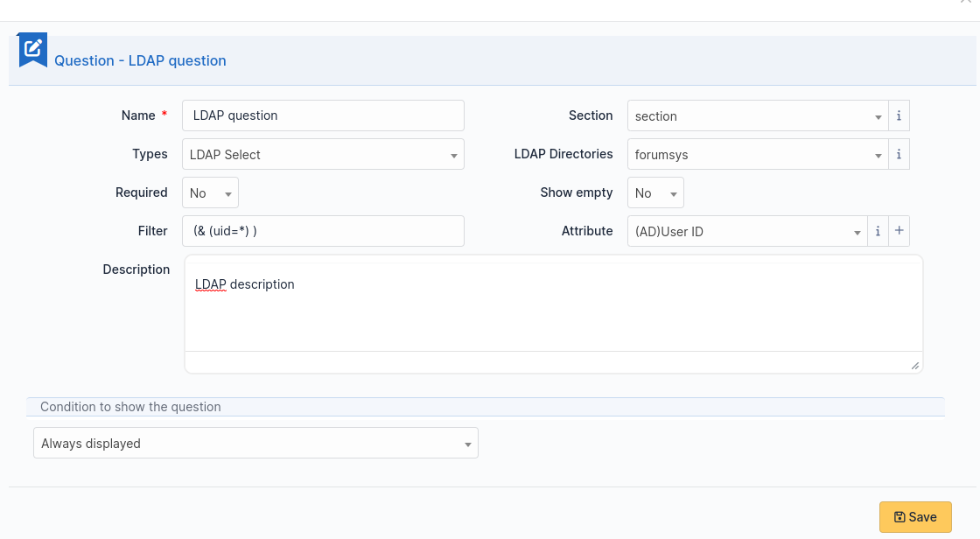Click the edit pencil badge in the header

point(31,50)
